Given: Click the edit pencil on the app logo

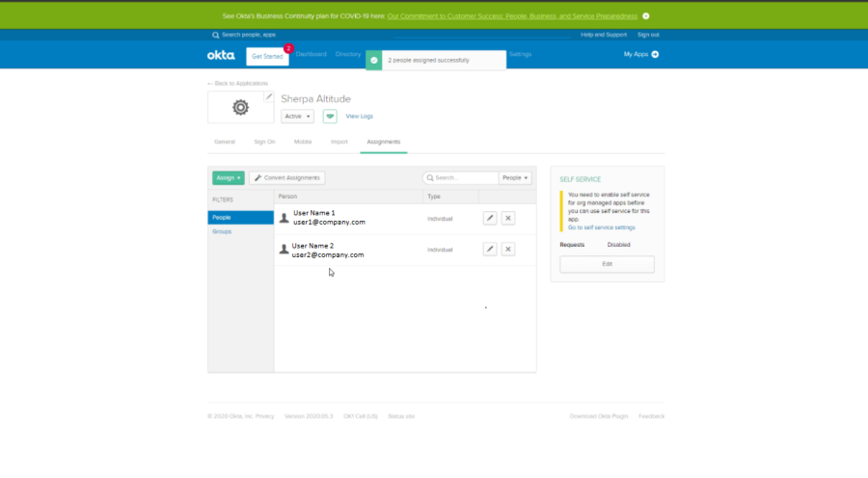Looking at the screenshot, I should click(269, 96).
